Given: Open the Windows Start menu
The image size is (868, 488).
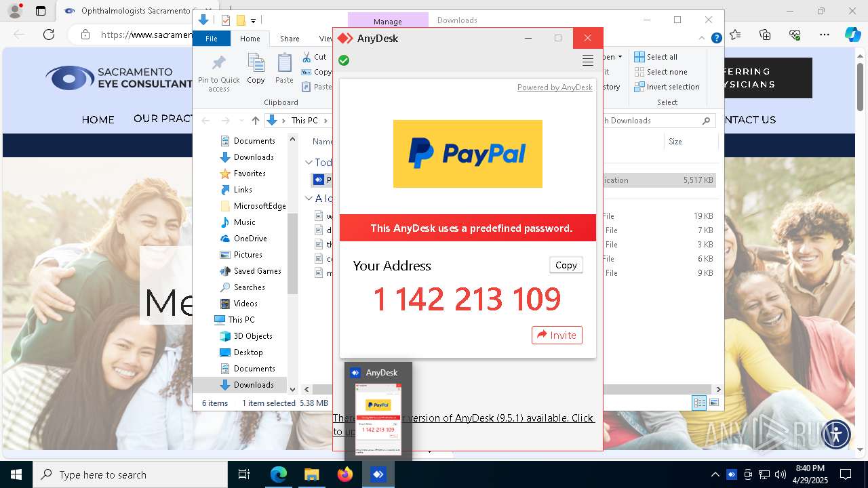Looking at the screenshot, I should click(16, 475).
